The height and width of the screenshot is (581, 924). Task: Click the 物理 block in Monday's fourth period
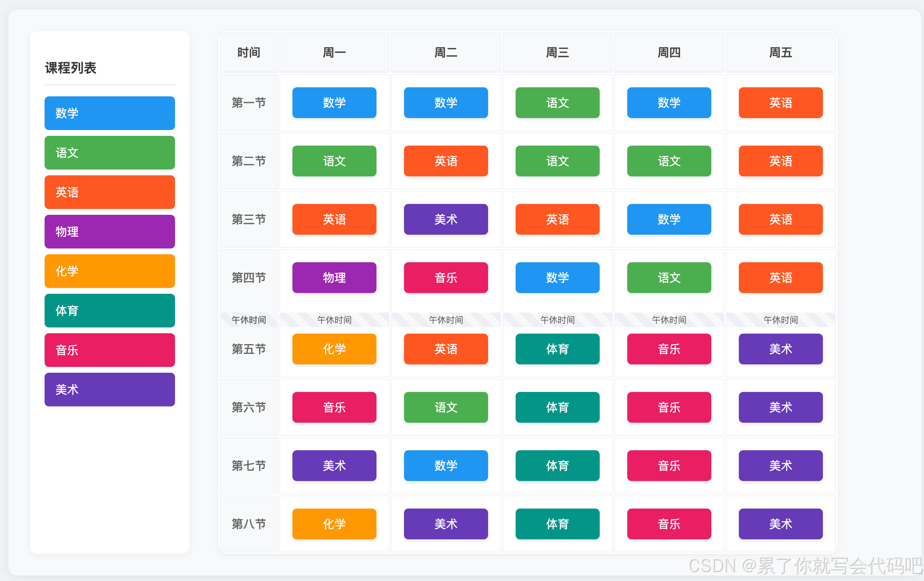point(334,278)
